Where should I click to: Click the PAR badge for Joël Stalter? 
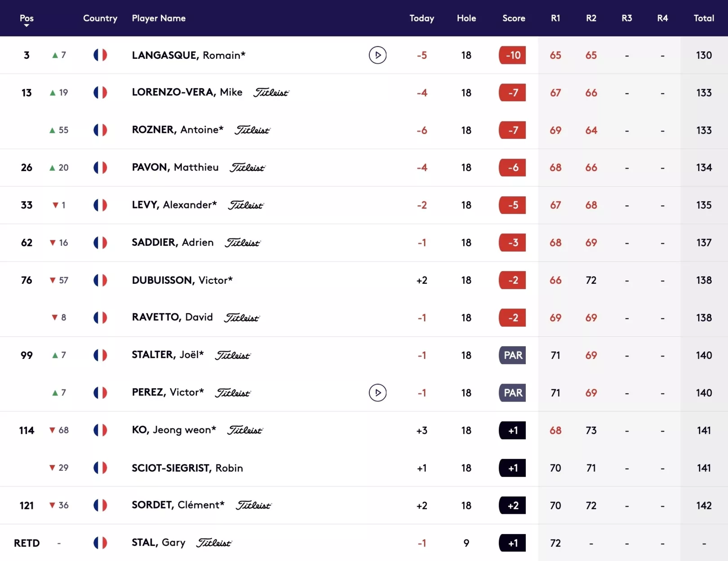[512, 355]
